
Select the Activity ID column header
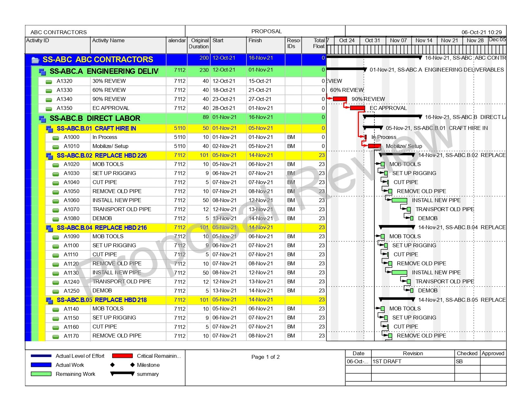pos(58,45)
